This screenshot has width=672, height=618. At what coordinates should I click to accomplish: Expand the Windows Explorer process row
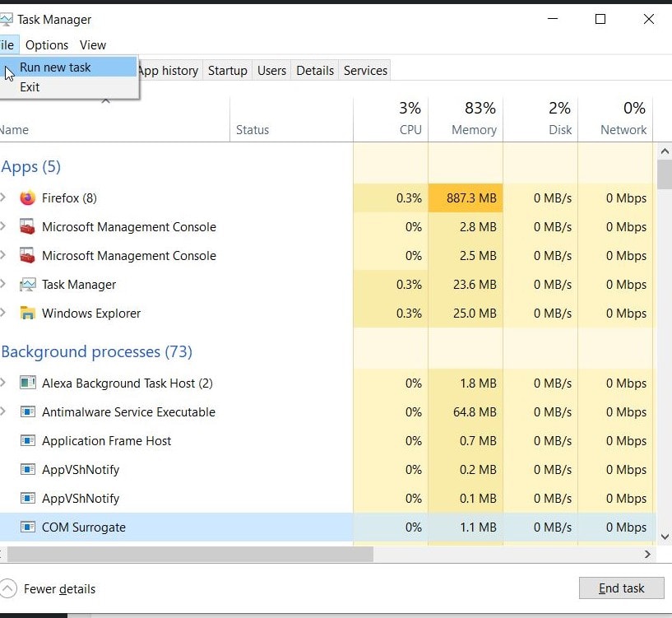click(x=3, y=312)
